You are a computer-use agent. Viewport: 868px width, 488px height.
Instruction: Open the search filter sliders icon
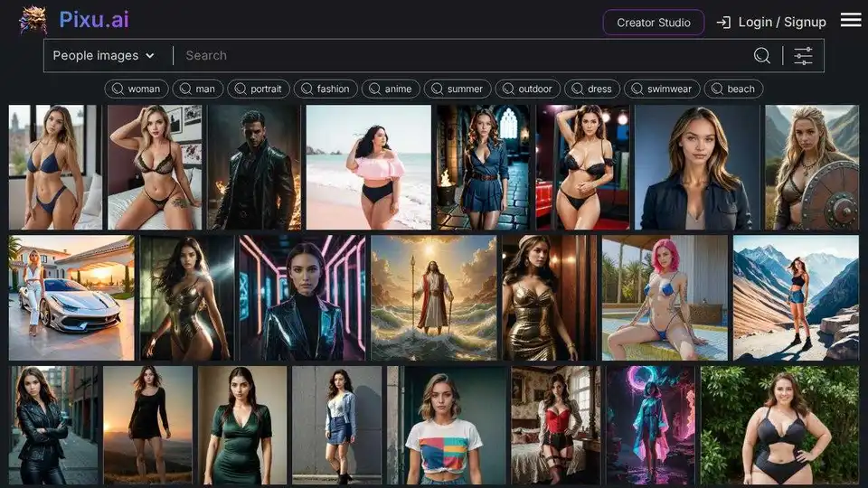tap(803, 56)
